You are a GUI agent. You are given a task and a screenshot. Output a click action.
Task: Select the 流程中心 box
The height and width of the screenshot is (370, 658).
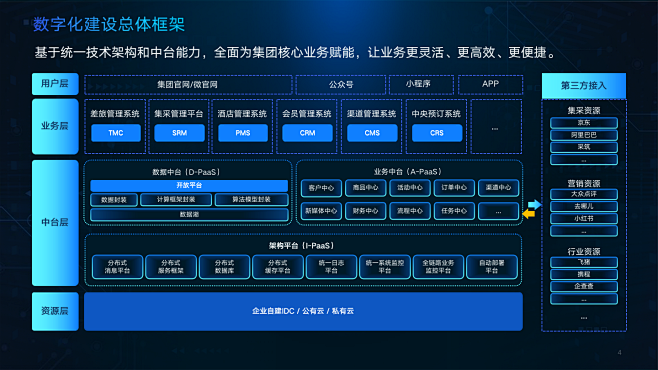pyautogui.click(x=410, y=211)
